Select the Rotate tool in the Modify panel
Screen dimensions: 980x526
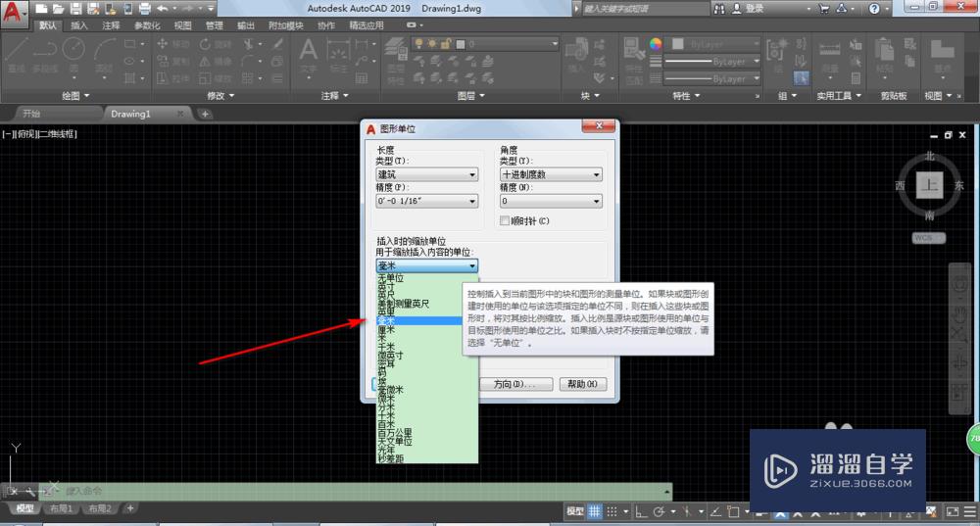[216, 44]
